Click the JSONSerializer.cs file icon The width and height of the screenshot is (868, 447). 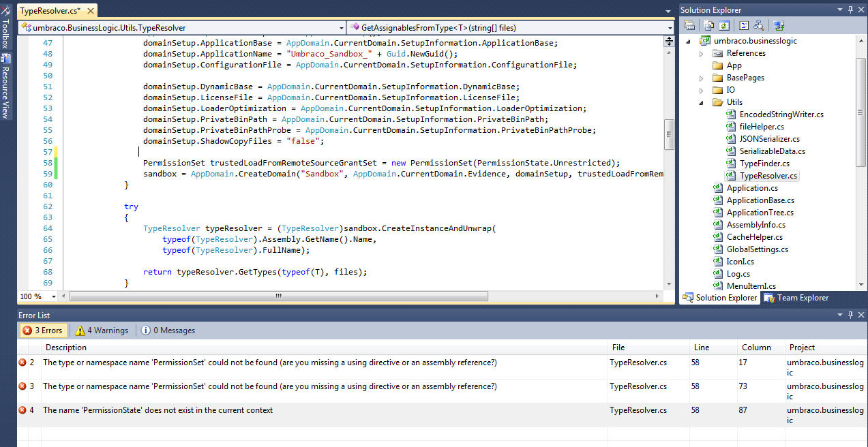click(731, 139)
